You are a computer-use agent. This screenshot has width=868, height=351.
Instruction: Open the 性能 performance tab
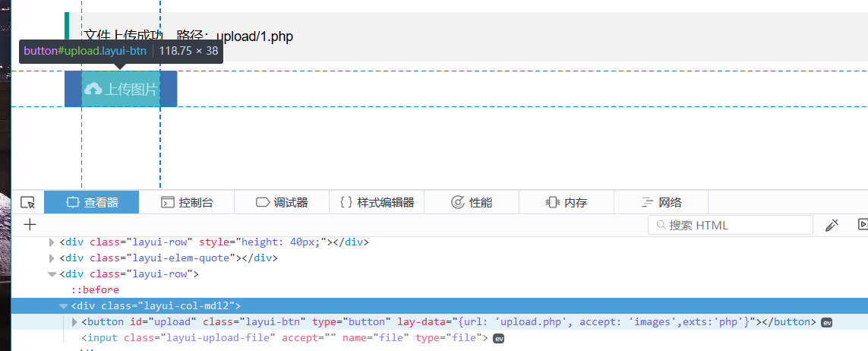pyautogui.click(x=472, y=203)
